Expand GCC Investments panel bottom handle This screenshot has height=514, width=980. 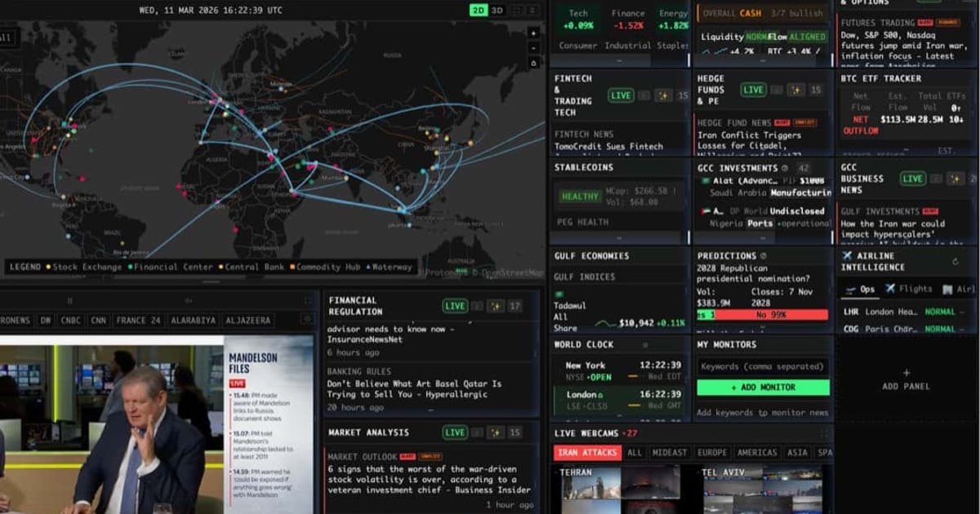[763, 239]
